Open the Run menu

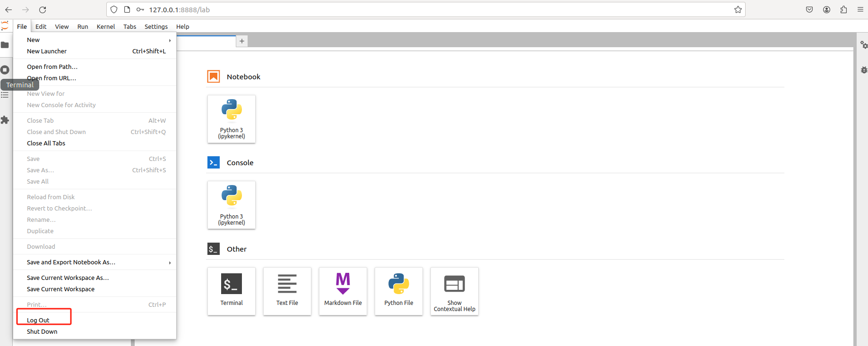(83, 26)
